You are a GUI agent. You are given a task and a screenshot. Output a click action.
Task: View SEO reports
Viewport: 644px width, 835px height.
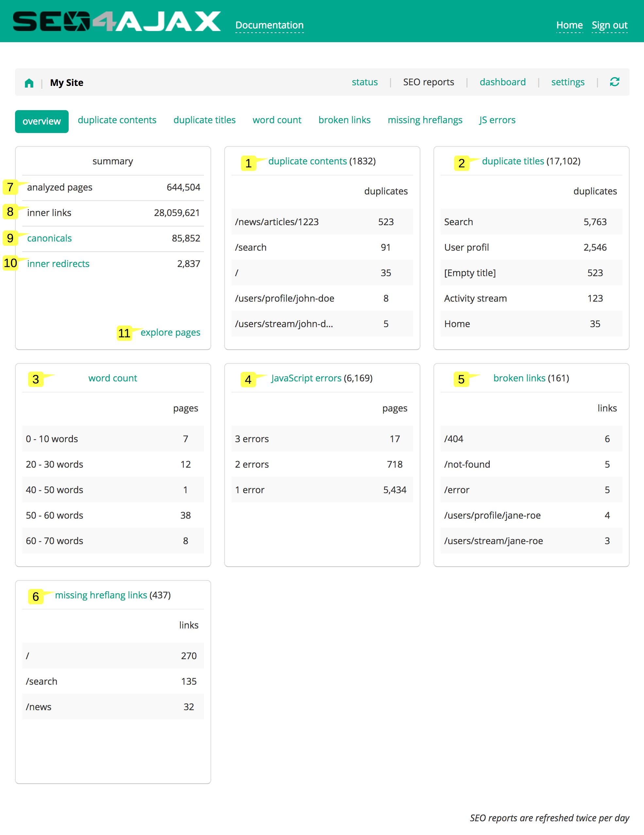[x=428, y=82]
